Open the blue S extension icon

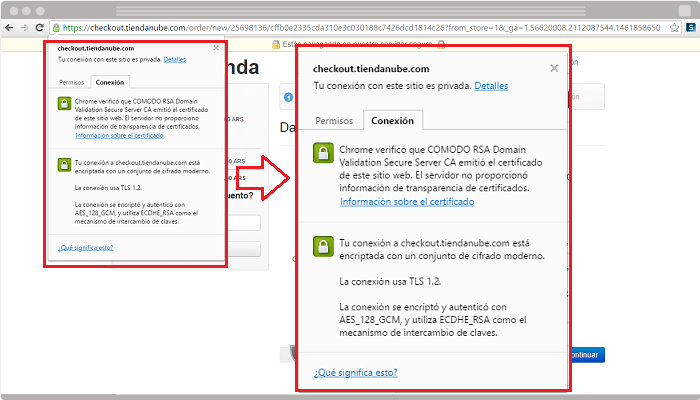coord(691,28)
